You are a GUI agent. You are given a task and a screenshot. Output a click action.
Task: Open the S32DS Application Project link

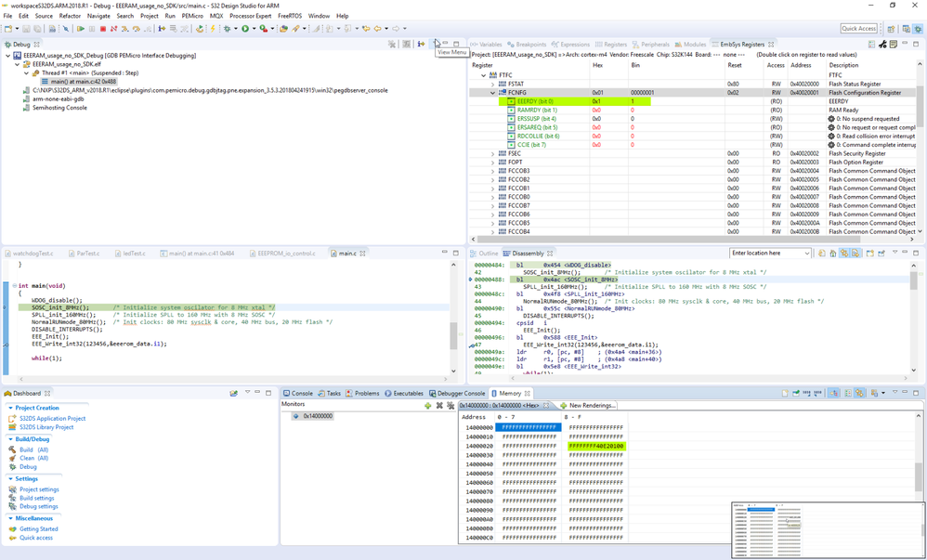[52, 419]
